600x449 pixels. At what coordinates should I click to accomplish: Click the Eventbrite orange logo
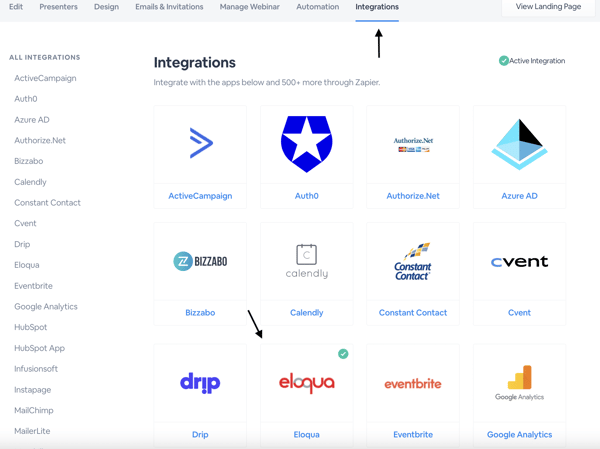413,384
